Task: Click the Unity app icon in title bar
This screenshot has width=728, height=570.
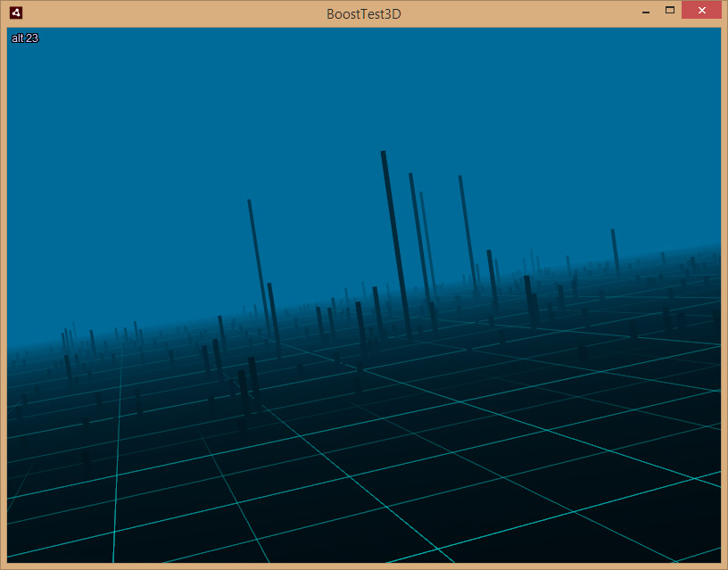Action: pos(16,12)
